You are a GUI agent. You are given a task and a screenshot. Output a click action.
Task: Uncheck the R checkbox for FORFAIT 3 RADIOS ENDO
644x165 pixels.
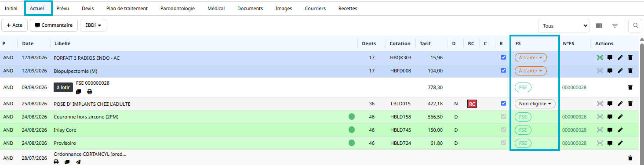tap(503, 57)
